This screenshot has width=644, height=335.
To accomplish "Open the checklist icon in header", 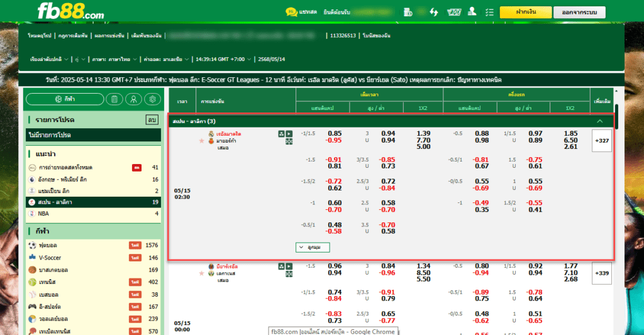I will (x=489, y=13).
